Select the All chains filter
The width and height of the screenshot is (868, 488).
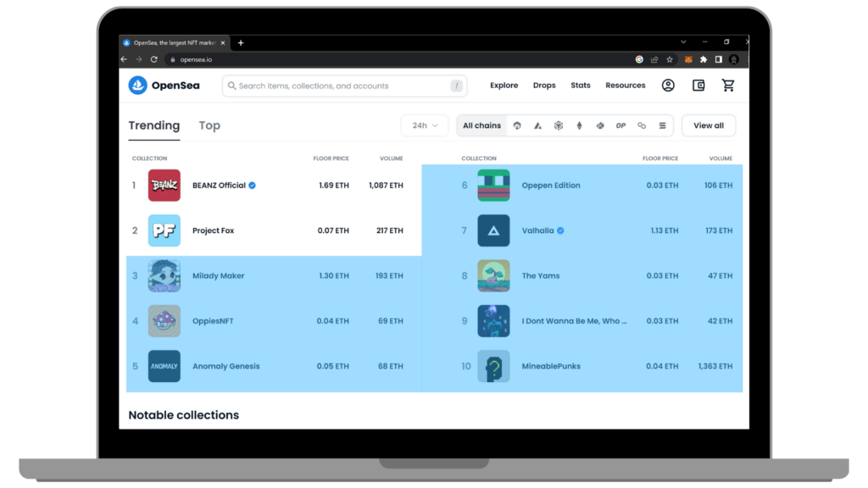click(481, 125)
